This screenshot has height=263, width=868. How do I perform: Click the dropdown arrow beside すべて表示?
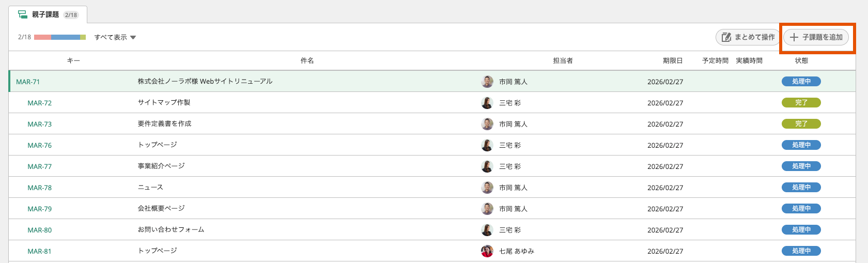pos(133,38)
